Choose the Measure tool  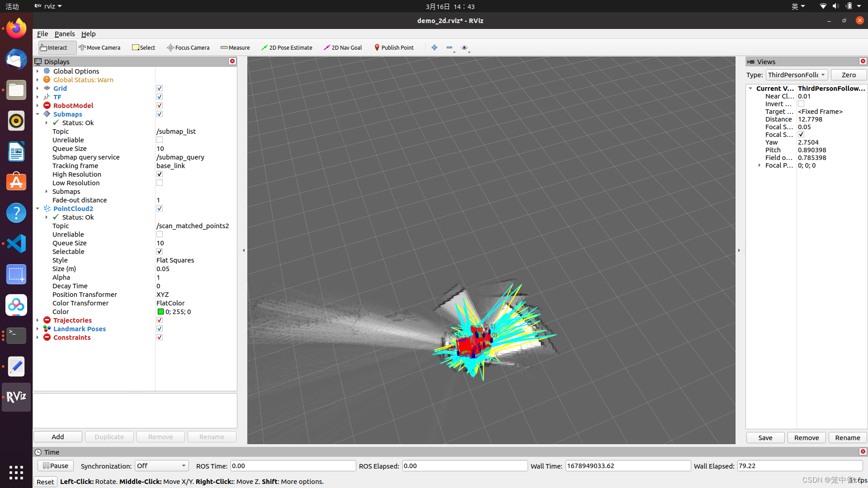(235, 47)
